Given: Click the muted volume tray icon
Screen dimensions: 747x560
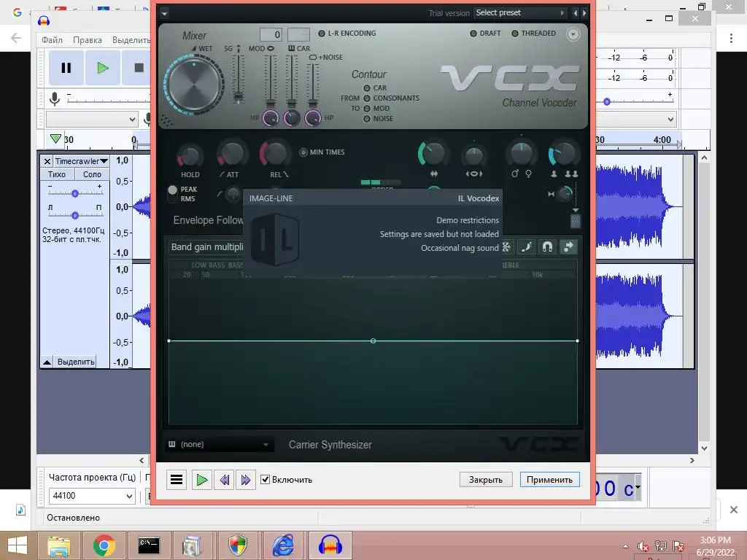Looking at the screenshot, I should [x=643, y=546].
